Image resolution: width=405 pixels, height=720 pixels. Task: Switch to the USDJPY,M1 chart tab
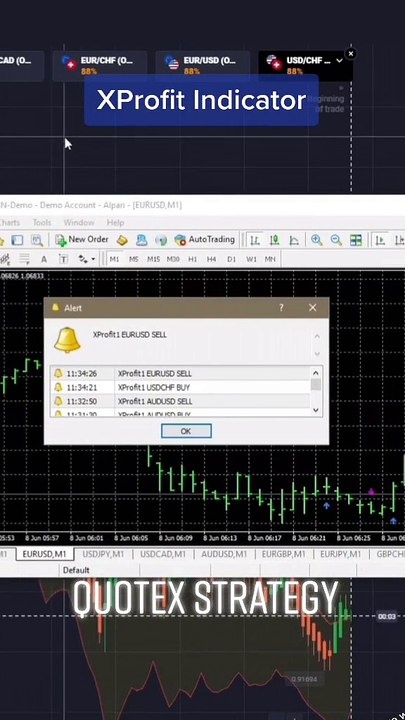(x=103, y=554)
